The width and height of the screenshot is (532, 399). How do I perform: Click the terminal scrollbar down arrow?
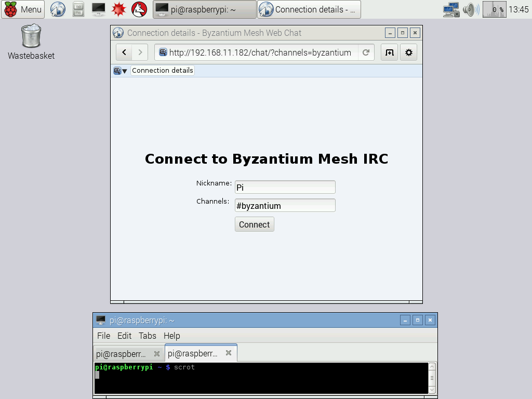click(x=432, y=390)
